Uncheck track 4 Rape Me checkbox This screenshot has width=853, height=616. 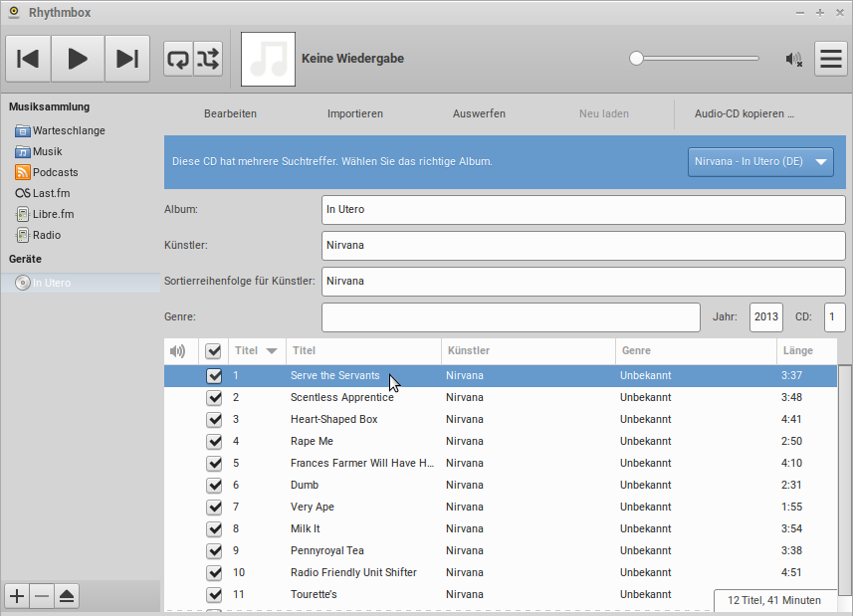click(214, 442)
